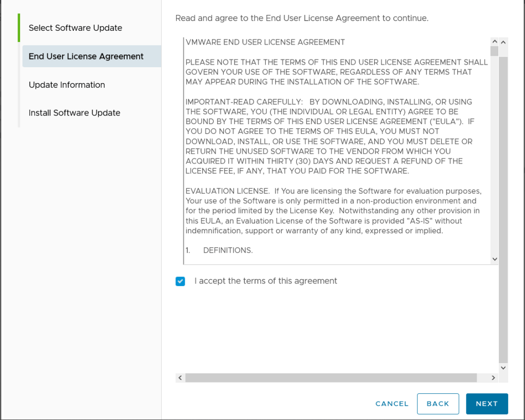Click the horizontal scrollbar thumb
Screen dimensions: 525x420
tap(331, 378)
